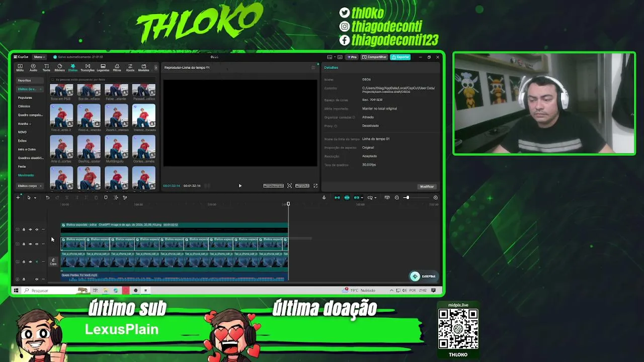This screenshot has height=362, width=644.
Task: Click the Capa cover button on timeline
Action: click(x=53, y=261)
